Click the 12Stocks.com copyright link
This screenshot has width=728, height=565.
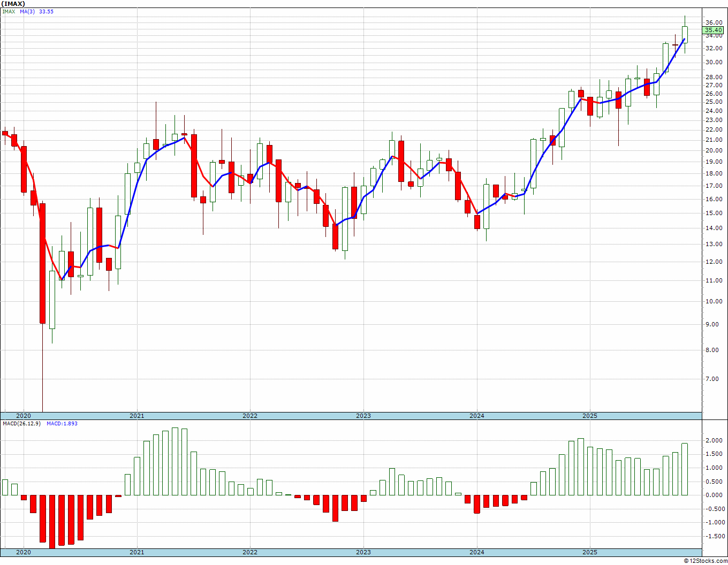click(x=706, y=561)
